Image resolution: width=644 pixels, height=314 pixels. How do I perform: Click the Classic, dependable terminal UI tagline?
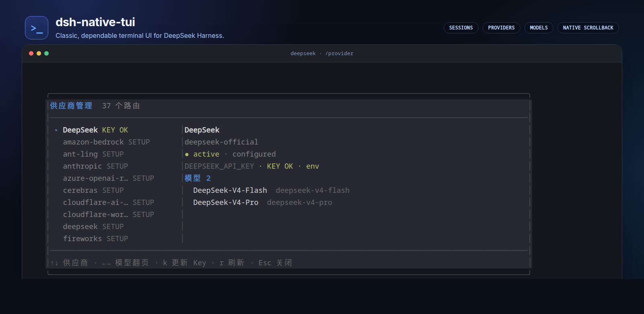pyautogui.click(x=140, y=36)
